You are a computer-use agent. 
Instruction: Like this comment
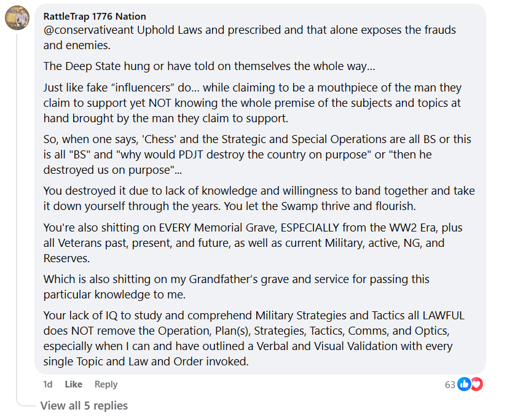[x=74, y=384]
